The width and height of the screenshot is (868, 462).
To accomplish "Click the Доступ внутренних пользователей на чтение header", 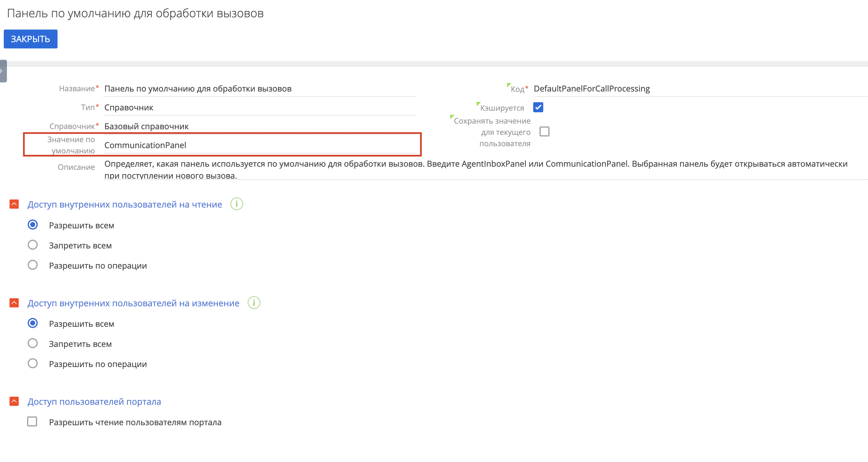I will 125,204.
